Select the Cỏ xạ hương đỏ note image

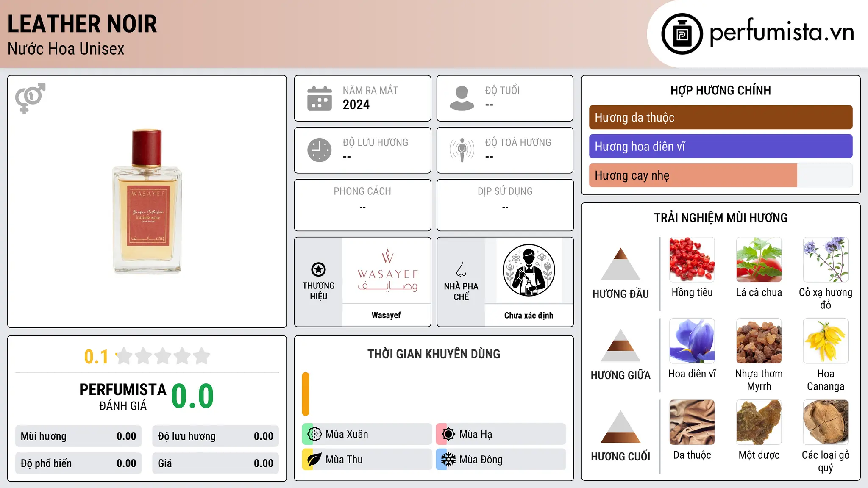826,260
